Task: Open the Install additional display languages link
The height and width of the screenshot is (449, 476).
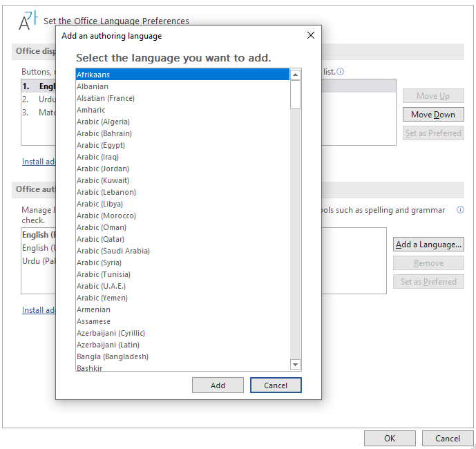Action: [x=39, y=162]
